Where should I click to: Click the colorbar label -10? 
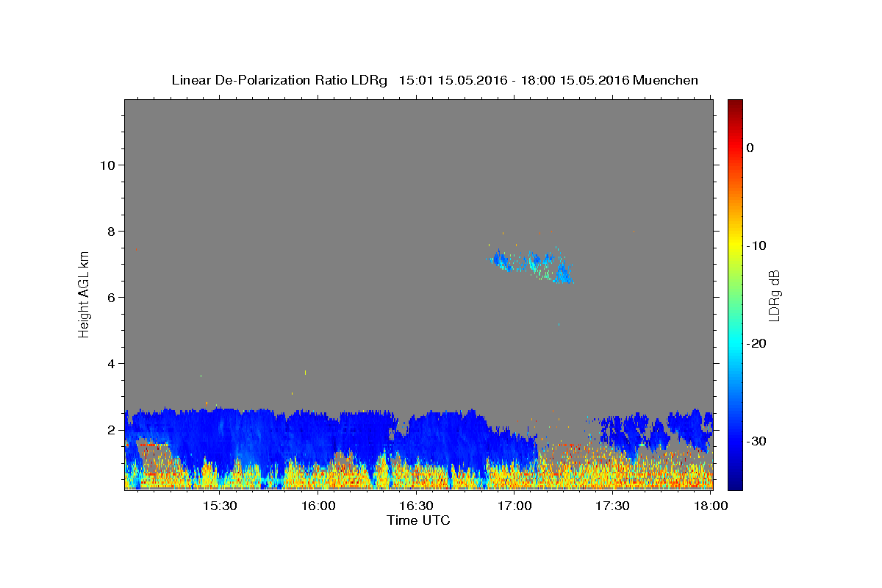coord(756,245)
